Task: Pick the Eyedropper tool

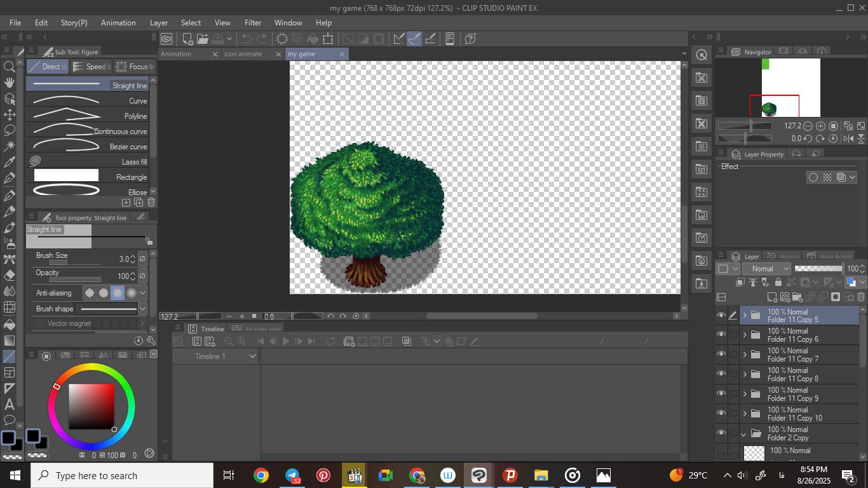Action: (x=10, y=163)
